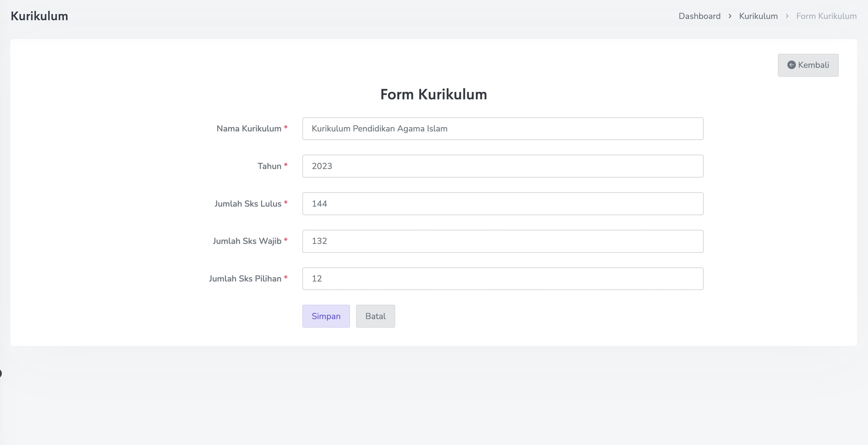Click the Jumlah Sks Wajib input field
This screenshot has width=868, height=445.
(503, 241)
